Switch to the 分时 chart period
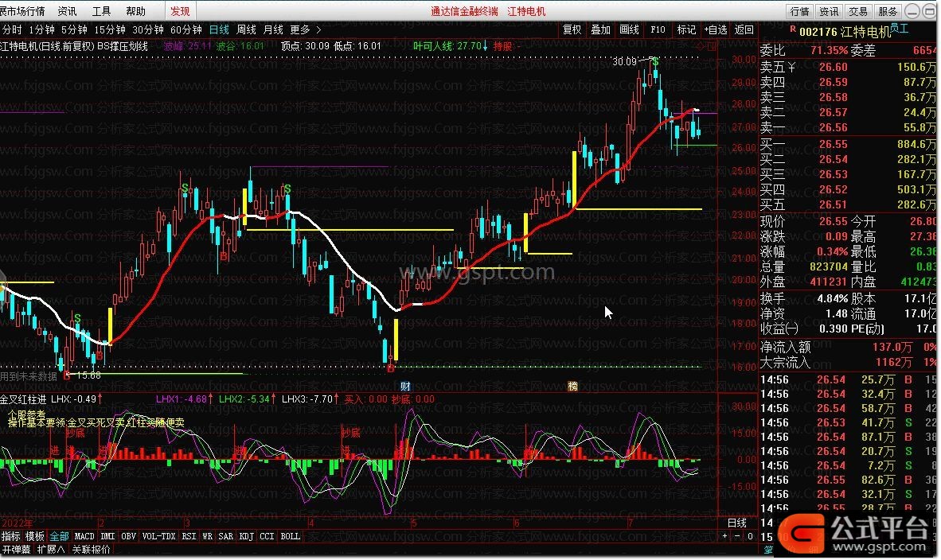941x560 pixels. pos(11,29)
